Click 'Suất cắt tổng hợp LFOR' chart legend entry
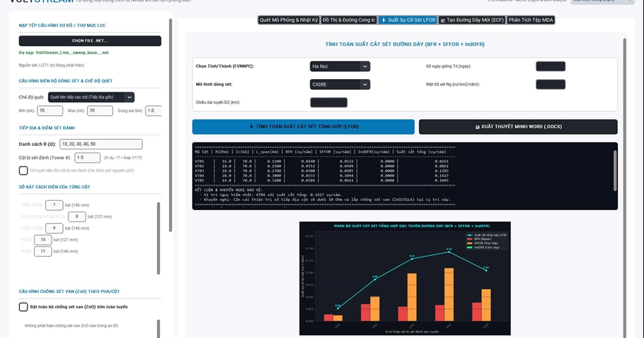This screenshot has width=644, height=338. click(x=487, y=235)
